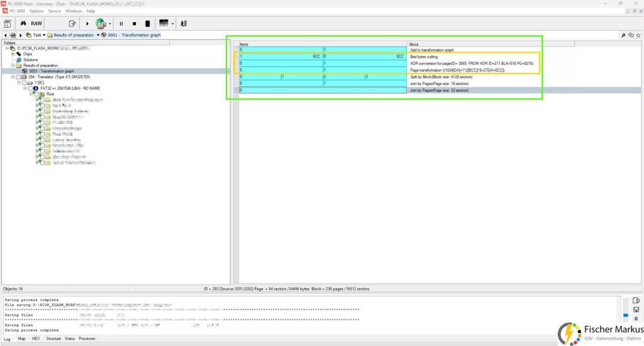Tick the FAT32 partition checkbox
Viewport: 644px width, 346px height.
pos(29,88)
